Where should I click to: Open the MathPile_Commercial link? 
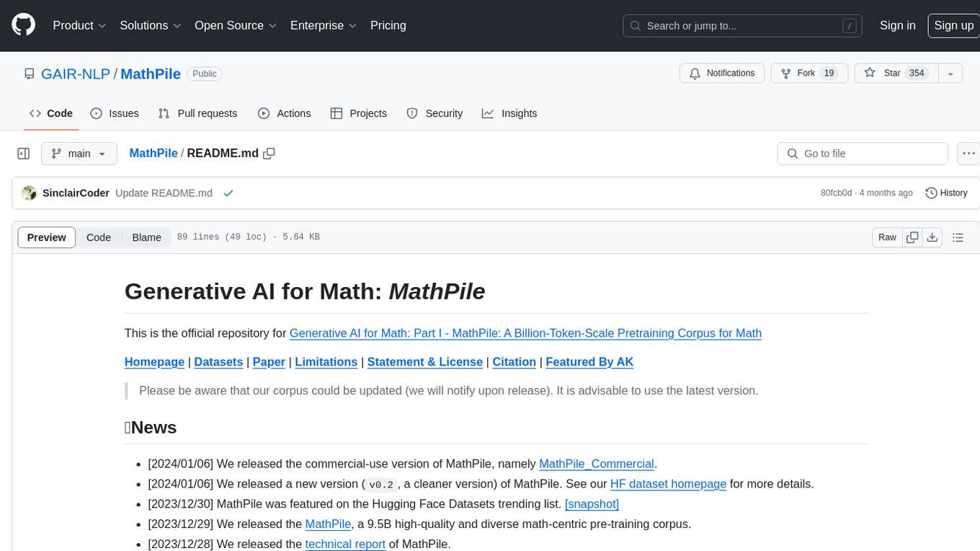click(x=597, y=464)
